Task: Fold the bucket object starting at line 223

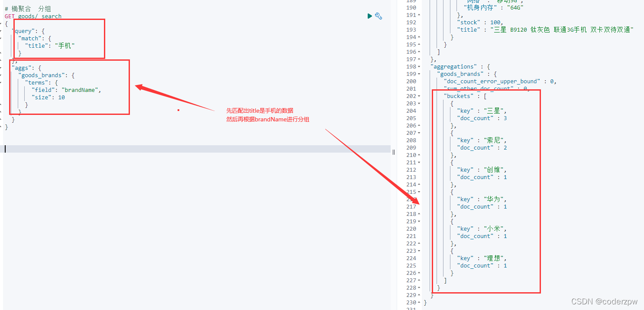Action: pos(419,251)
